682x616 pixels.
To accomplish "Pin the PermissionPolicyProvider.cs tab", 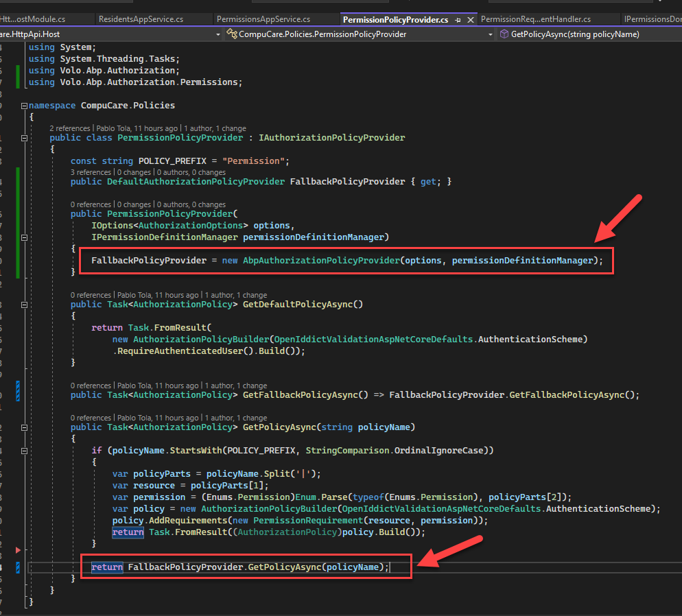I will (458, 20).
